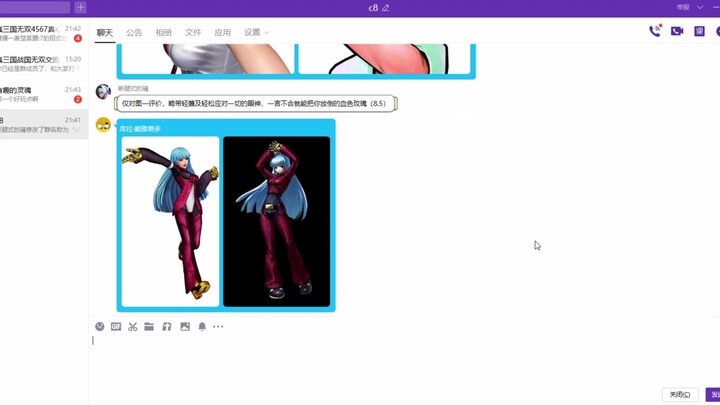Viewport: 720px width, 405px height.
Task: Open the GIF sticker panel
Action: [116, 326]
